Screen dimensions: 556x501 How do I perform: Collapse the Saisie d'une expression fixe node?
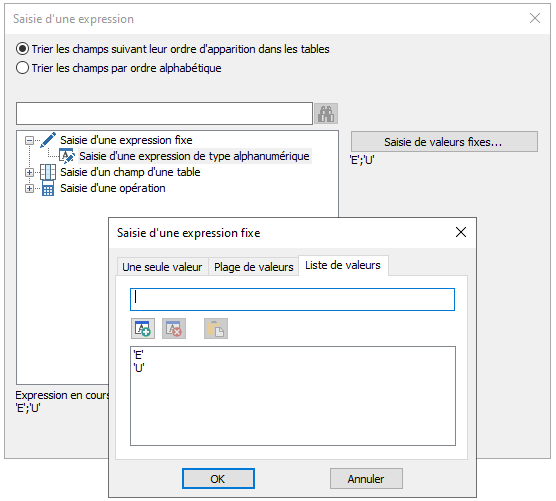(x=29, y=141)
